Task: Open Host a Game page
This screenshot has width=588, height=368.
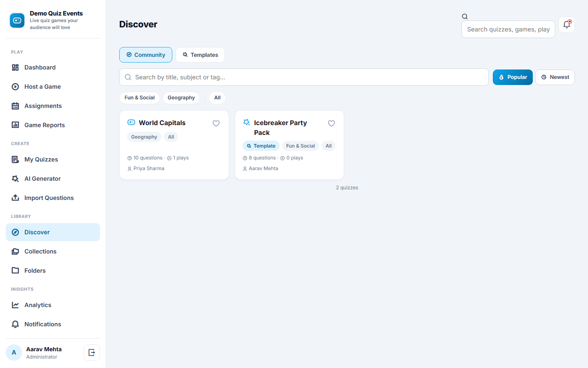Action: click(x=53, y=87)
